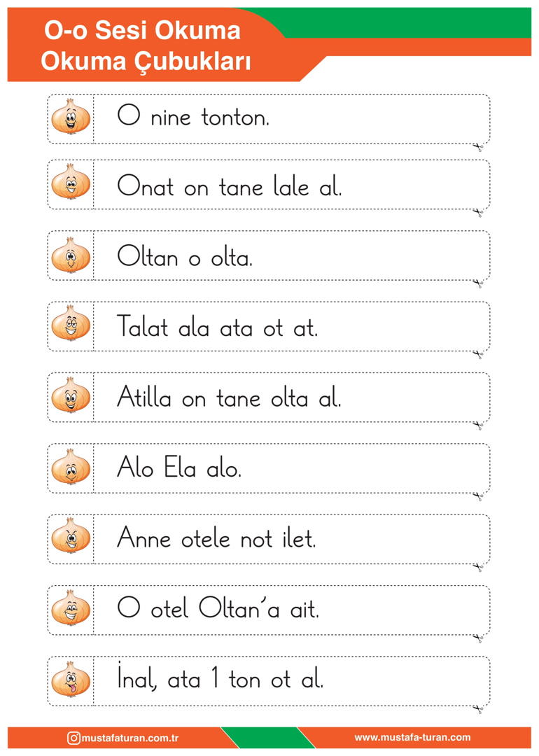Click the Instagram icon in the footer
The width and height of the screenshot is (539, 756).
point(73,738)
